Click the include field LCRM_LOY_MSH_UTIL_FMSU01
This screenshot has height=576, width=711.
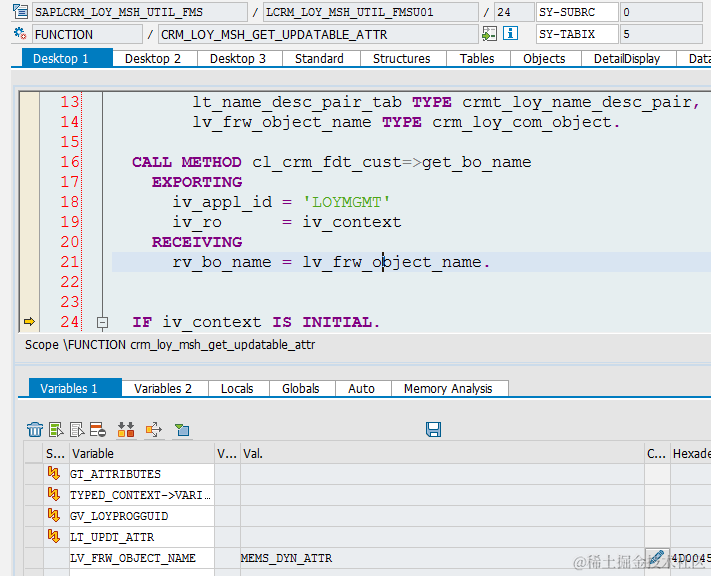point(370,12)
